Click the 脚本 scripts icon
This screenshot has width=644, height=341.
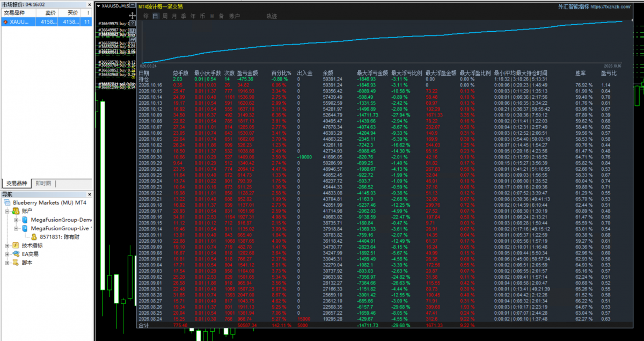click(x=16, y=263)
